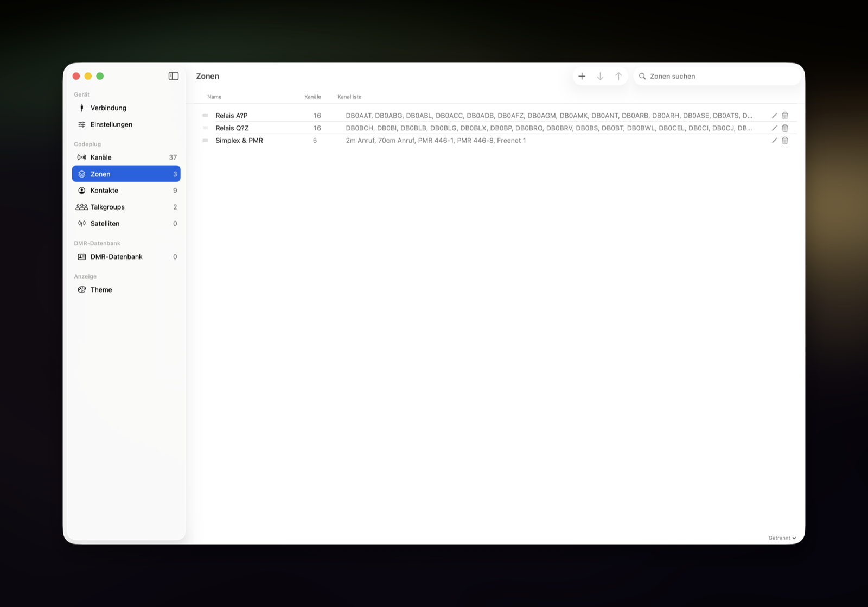This screenshot has height=607, width=868.
Task: Click the move down arrow icon
Action: 600,76
